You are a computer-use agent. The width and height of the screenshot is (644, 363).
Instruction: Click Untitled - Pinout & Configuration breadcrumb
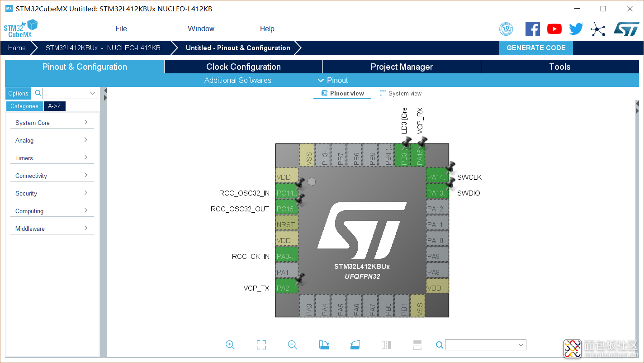[238, 48]
